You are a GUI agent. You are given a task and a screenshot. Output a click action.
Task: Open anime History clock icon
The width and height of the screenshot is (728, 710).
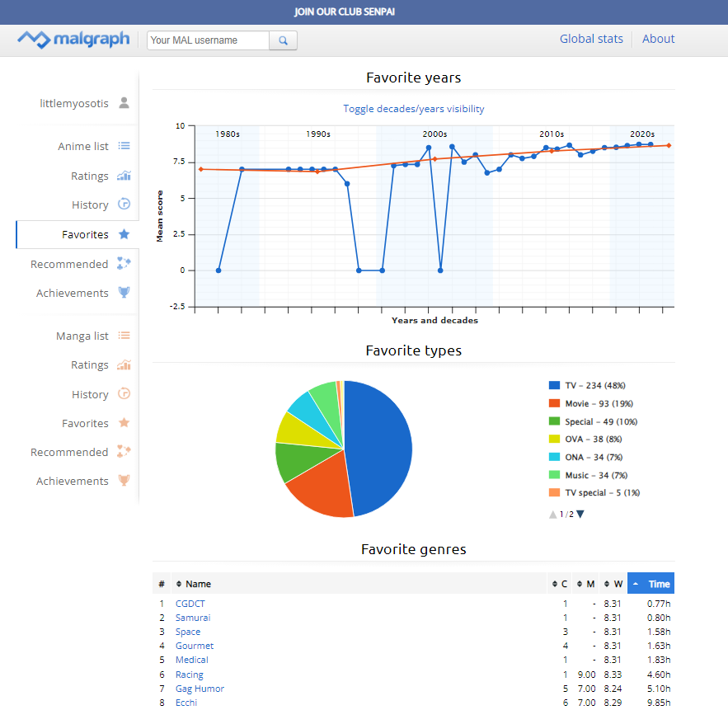click(124, 205)
